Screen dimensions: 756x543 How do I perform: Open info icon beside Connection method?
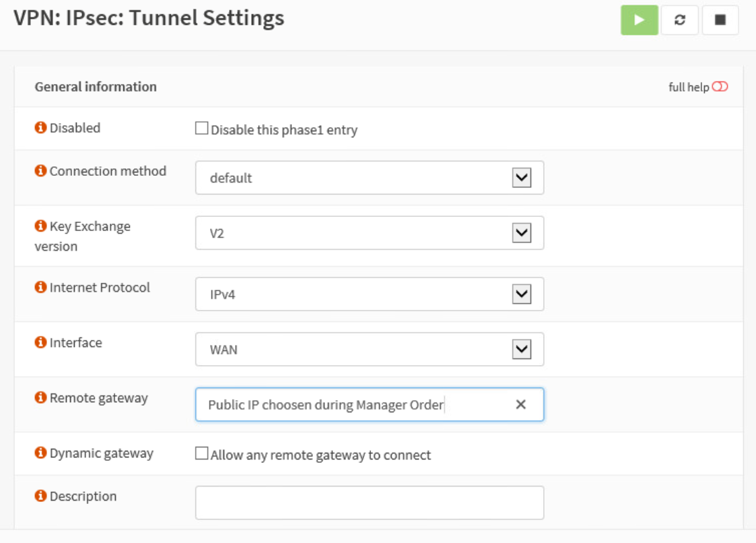40,170
